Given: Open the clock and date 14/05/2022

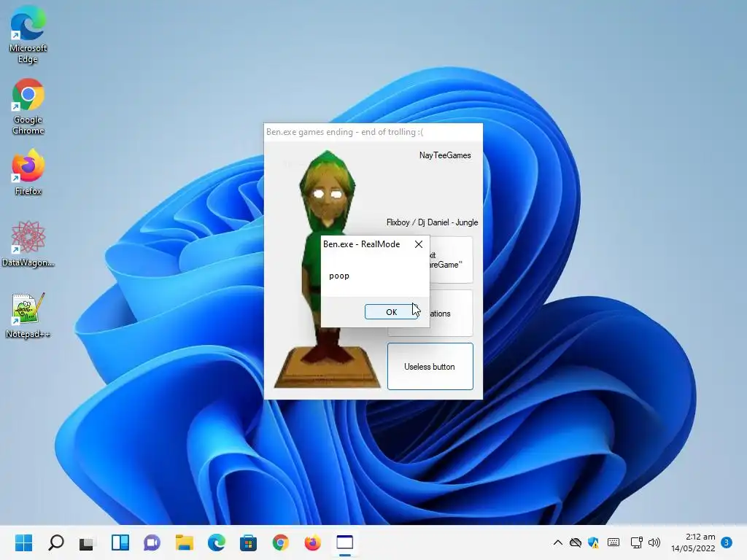Looking at the screenshot, I should [693, 542].
